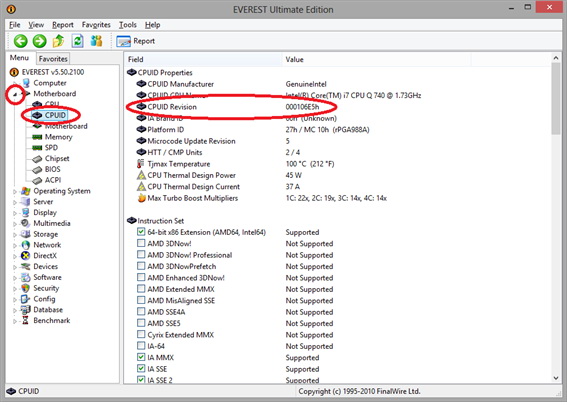Select the Config item in the tree
Image resolution: width=567 pixels, height=406 pixels.
point(44,299)
